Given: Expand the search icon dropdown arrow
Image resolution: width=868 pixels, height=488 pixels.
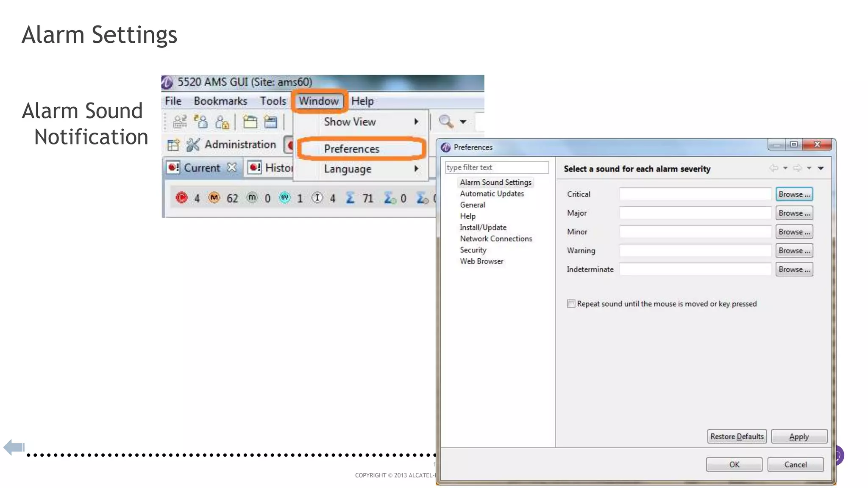Looking at the screenshot, I should (463, 122).
